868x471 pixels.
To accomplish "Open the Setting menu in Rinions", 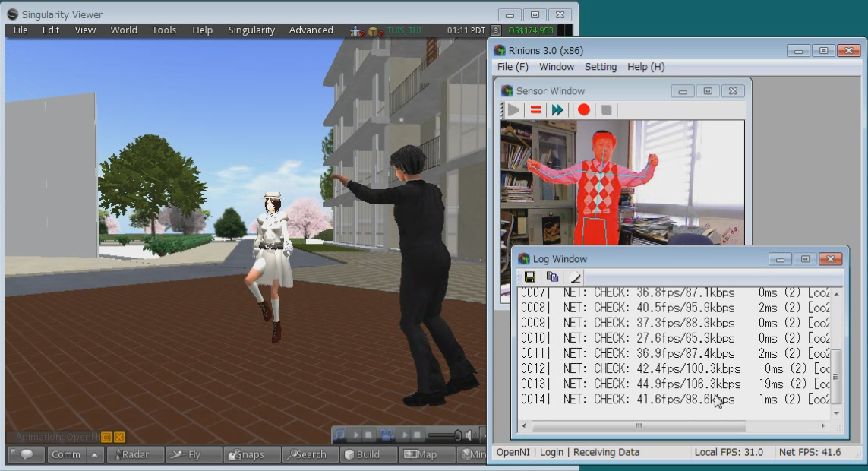I will (600, 67).
